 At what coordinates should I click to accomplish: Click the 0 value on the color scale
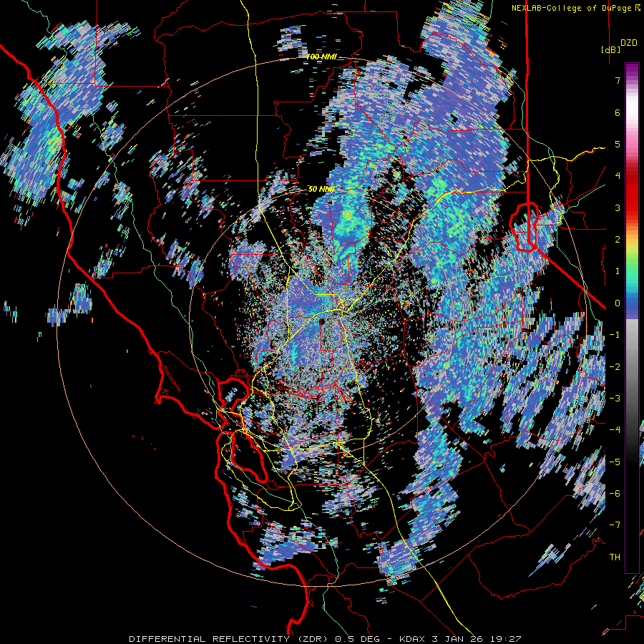coord(618,303)
